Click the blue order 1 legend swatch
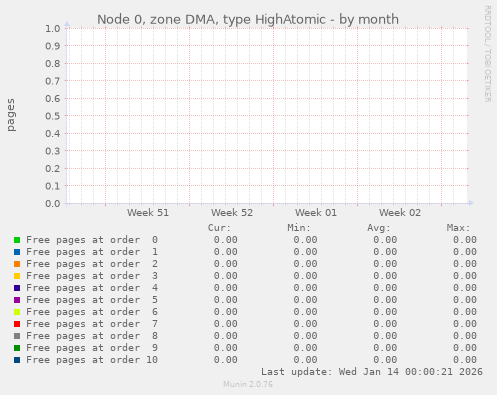Image resolution: width=497 pixels, height=395 pixels. [17, 252]
